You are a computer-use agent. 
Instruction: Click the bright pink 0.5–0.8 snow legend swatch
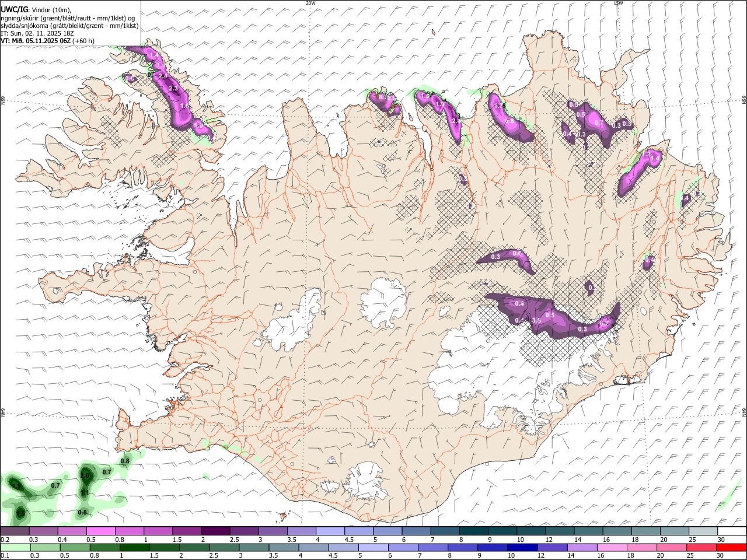pos(100,531)
